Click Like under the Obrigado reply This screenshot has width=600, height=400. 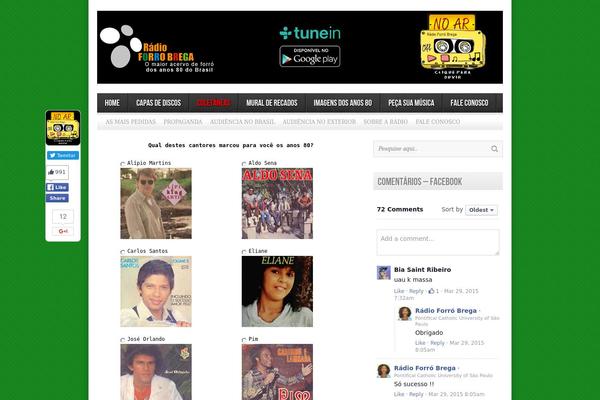420,343
